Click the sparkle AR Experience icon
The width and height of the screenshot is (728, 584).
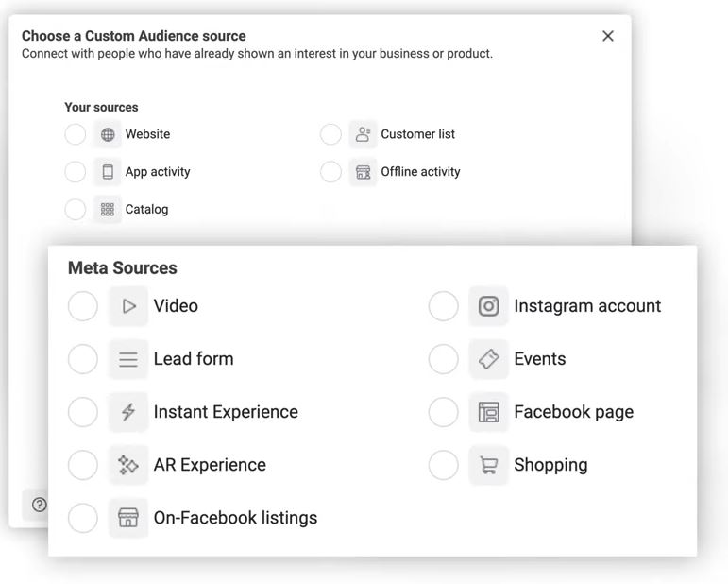128,465
